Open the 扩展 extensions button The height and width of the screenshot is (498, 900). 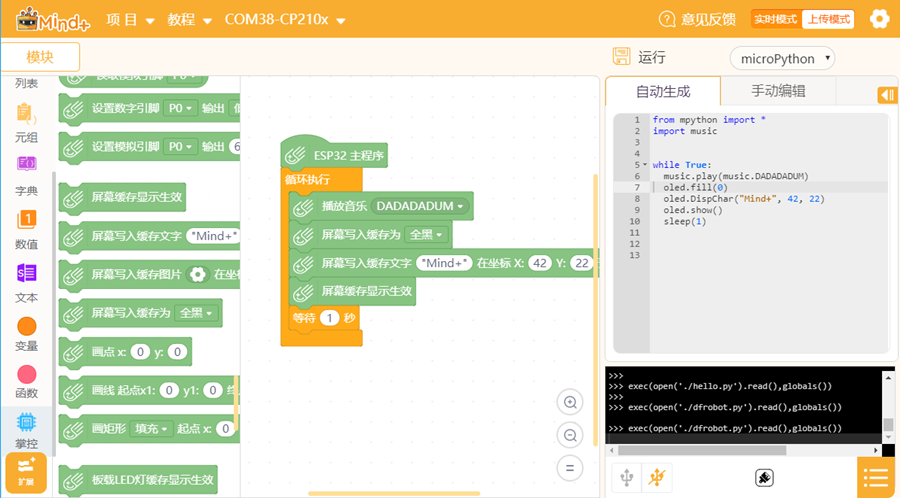[x=26, y=471]
